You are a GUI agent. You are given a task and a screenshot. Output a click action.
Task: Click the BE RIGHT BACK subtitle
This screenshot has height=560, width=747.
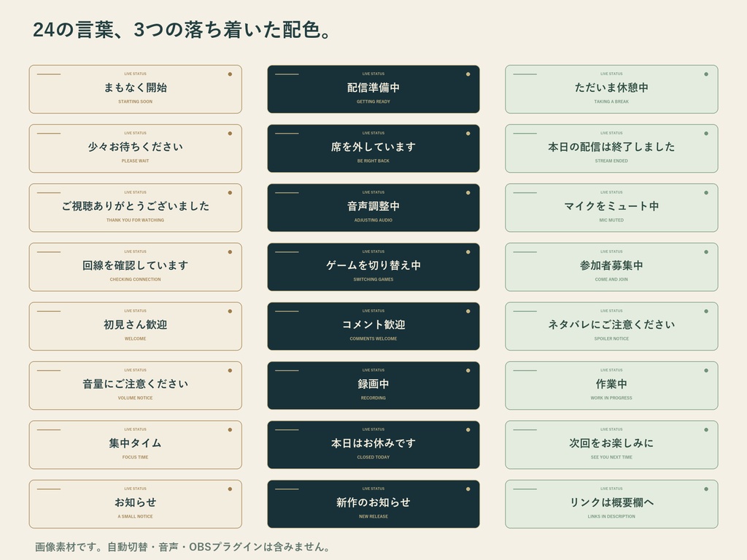(x=373, y=161)
